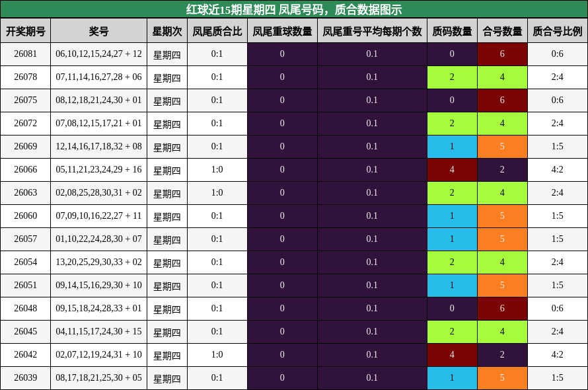Click the 0:6 ratio in row 26048
588x390 pixels.
(x=557, y=309)
